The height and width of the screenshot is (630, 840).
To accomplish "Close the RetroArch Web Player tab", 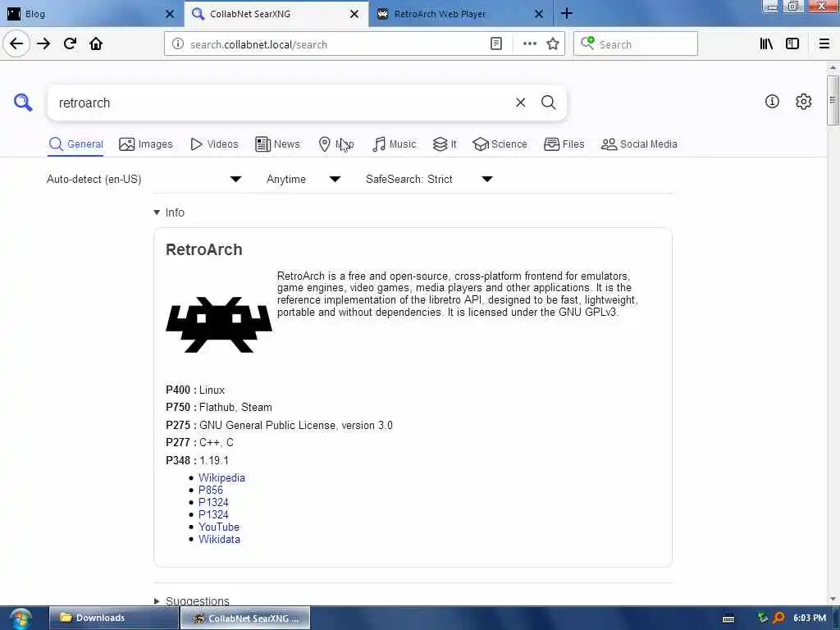I will [539, 14].
